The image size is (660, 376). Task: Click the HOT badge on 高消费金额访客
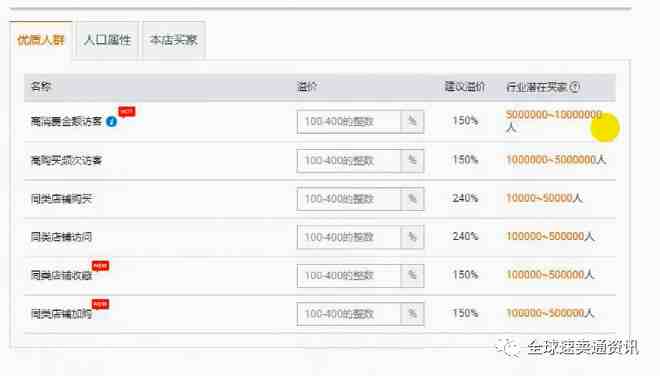[127, 111]
